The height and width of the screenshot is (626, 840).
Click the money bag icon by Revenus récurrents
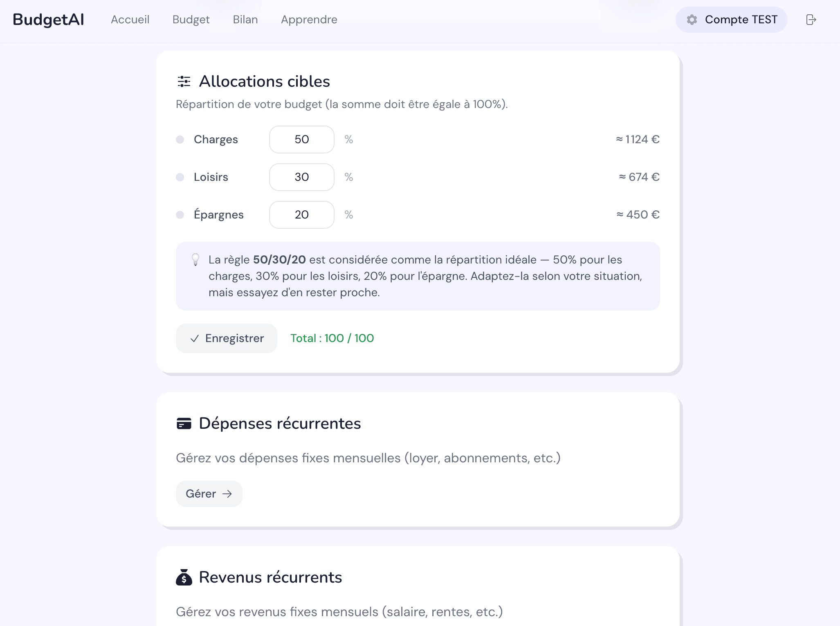184,577
